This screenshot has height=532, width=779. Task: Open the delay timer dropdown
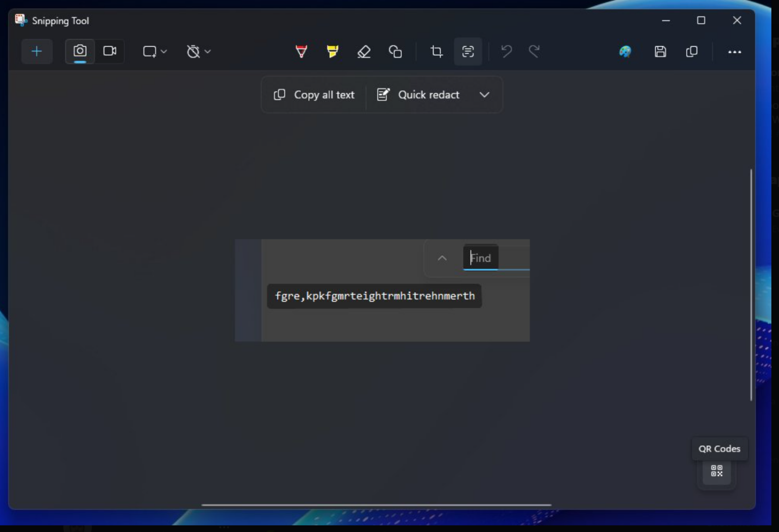[x=198, y=51]
